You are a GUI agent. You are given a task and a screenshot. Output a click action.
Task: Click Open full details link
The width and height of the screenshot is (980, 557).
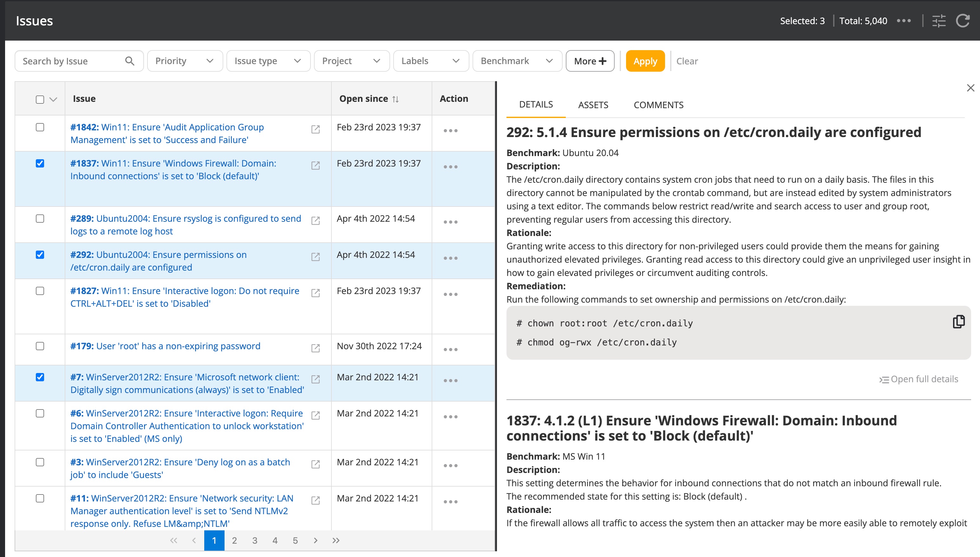(x=919, y=379)
